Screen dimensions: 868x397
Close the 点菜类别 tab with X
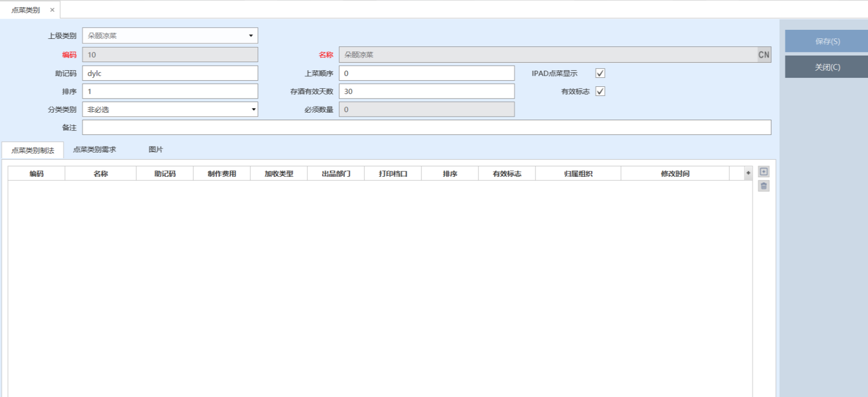click(52, 10)
